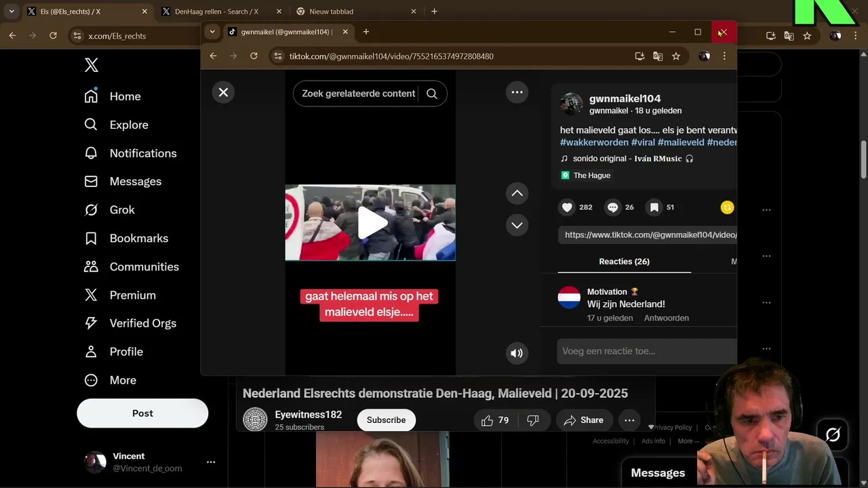Open the TikTok video three-dot menu
868x488 pixels.
coord(517,92)
